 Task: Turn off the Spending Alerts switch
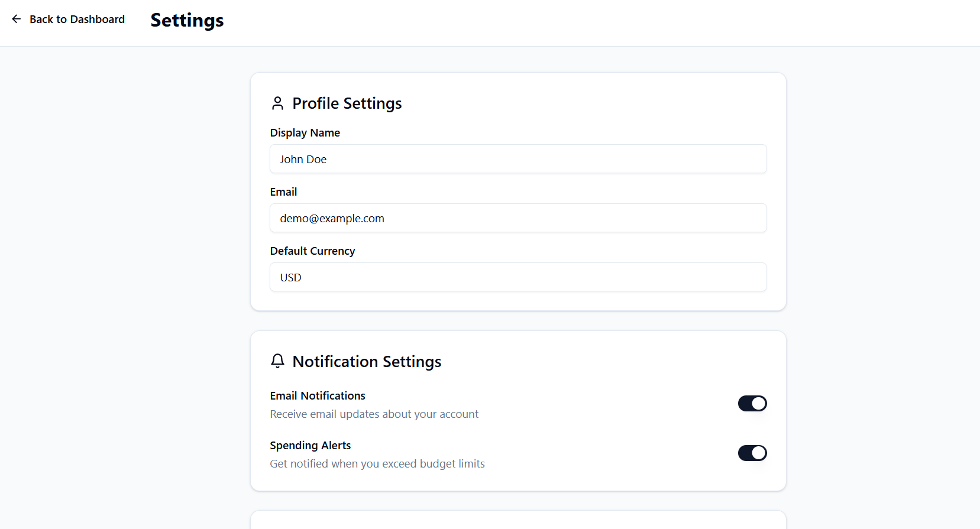tap(752, 453)
